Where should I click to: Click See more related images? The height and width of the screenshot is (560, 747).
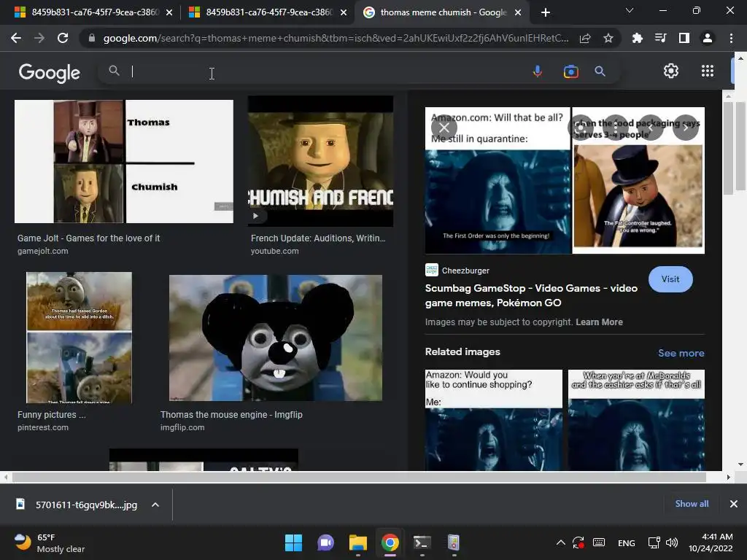pyautogui.click(x=681, y=353)
